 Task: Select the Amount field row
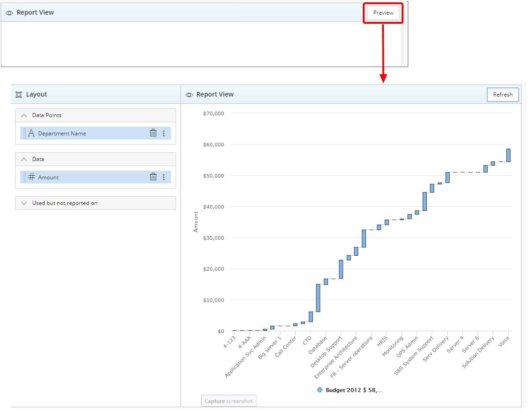(x=95, y=177)
